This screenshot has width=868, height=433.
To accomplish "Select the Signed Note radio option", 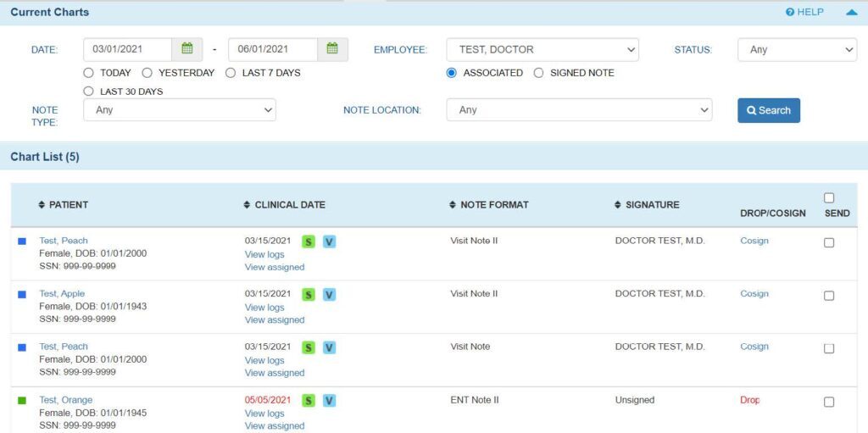I will coord(538,73).
